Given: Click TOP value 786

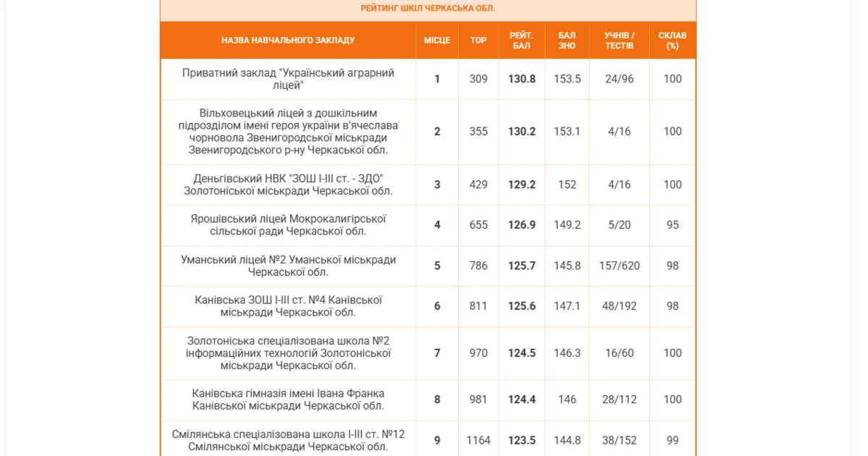Looking at the screenshot, I should (478, 266).
